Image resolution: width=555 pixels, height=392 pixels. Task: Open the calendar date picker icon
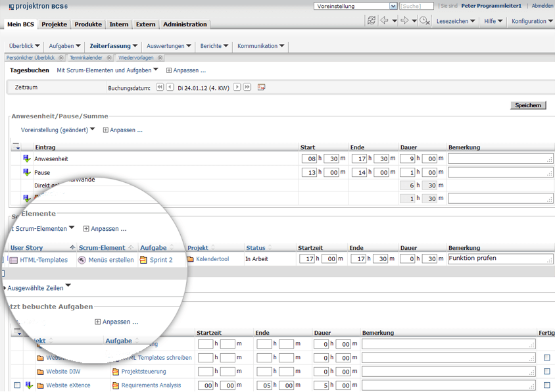tap(261, 87)
